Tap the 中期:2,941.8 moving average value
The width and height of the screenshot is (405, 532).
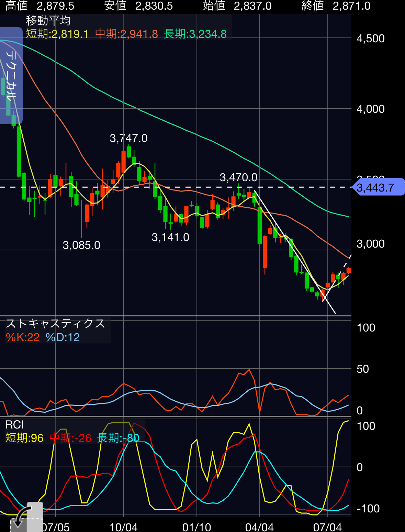[x=126, y=34]
